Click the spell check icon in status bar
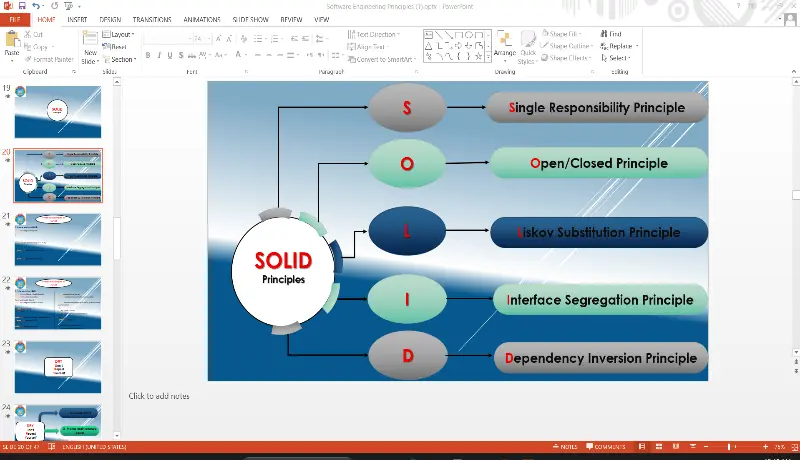800x460 pixels. tap(52, 447)
